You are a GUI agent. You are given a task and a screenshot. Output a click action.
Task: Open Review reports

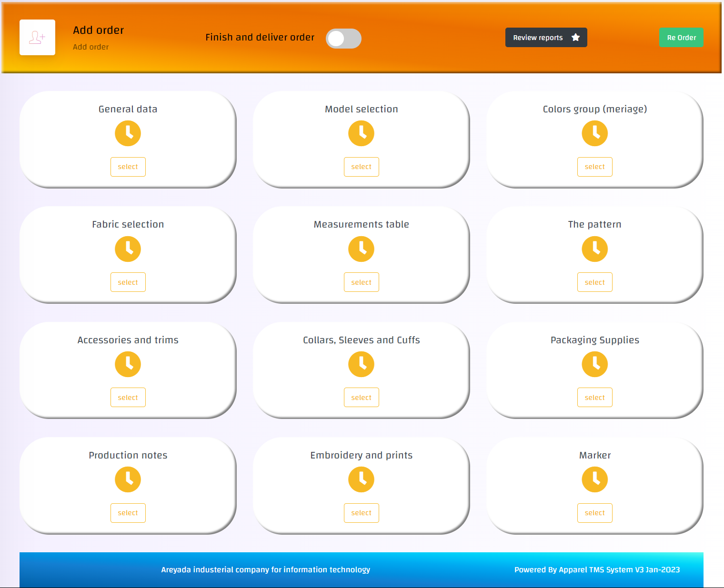pos(538,38)
